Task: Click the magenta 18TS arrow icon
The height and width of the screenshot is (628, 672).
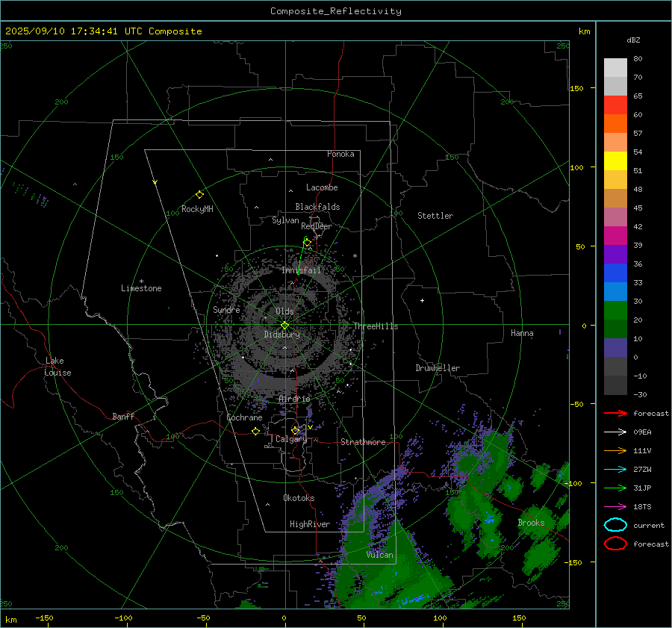Action: 615,507
